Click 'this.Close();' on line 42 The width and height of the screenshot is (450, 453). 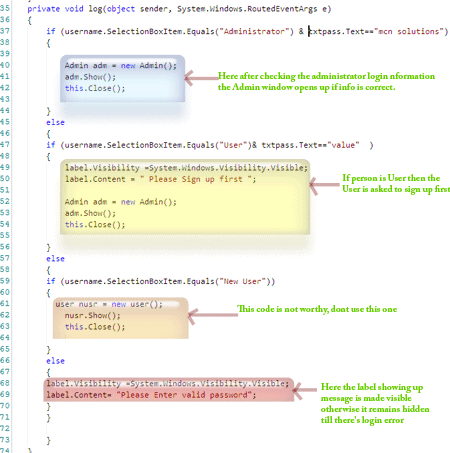(x=95, y=88)
